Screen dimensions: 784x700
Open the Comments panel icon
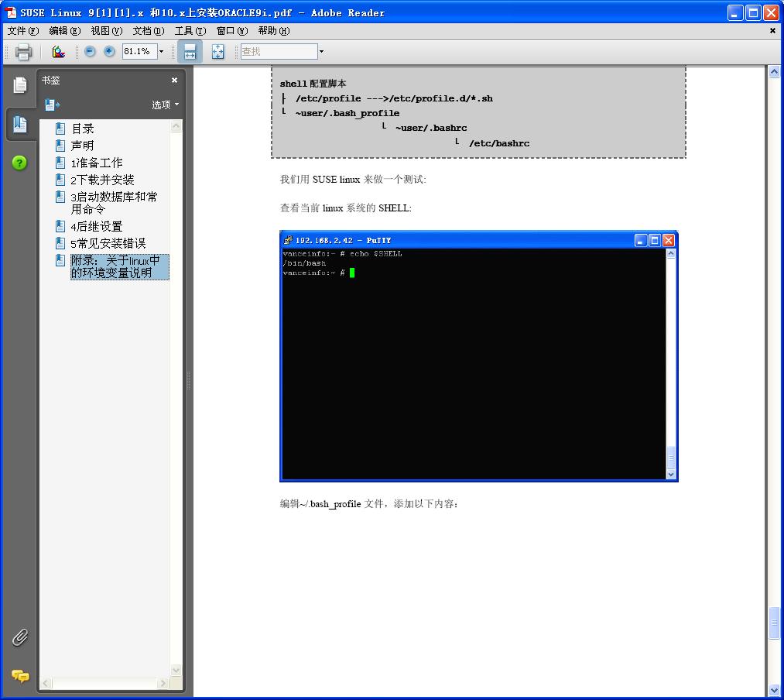click(20, 676)
